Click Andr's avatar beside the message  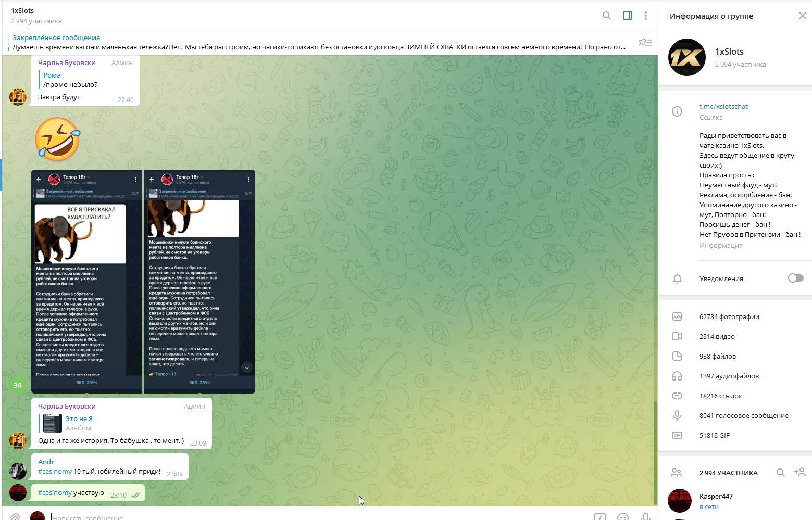[18, 471]
